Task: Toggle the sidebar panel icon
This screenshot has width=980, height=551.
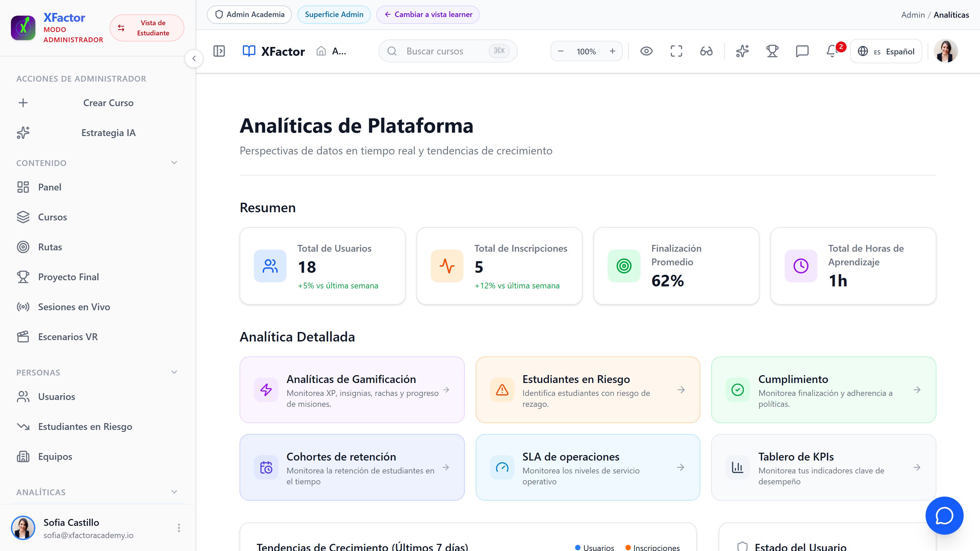Action: click(x=219, y=51)
